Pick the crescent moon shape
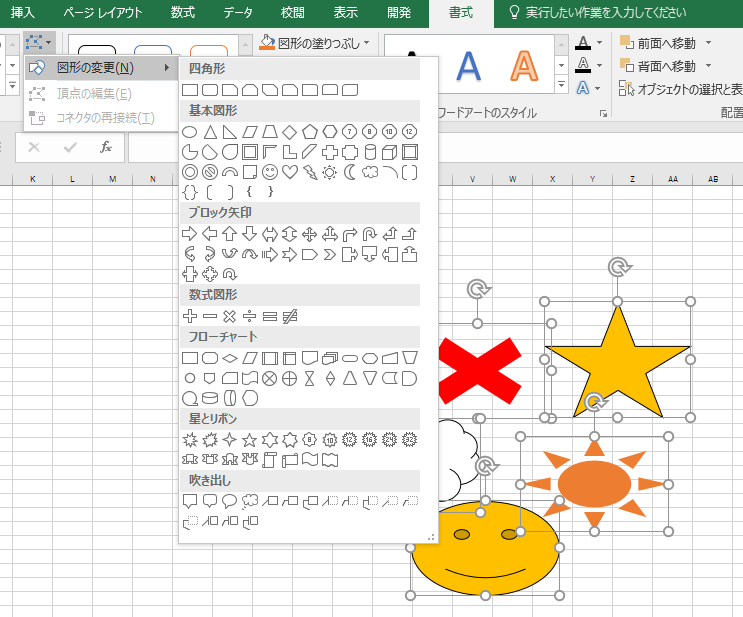Viewport: 743px width, 617px height. point(350,172)
